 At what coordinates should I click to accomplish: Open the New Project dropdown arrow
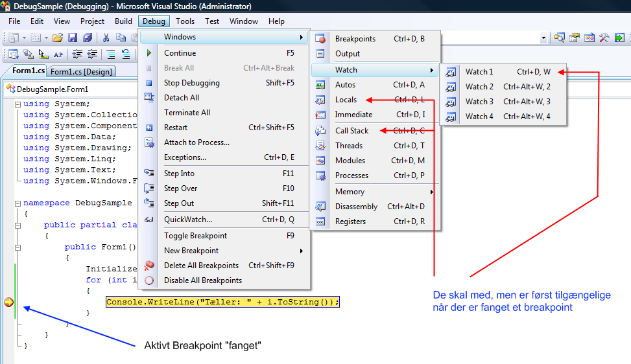pyautogui.click(x=24, y=38)
